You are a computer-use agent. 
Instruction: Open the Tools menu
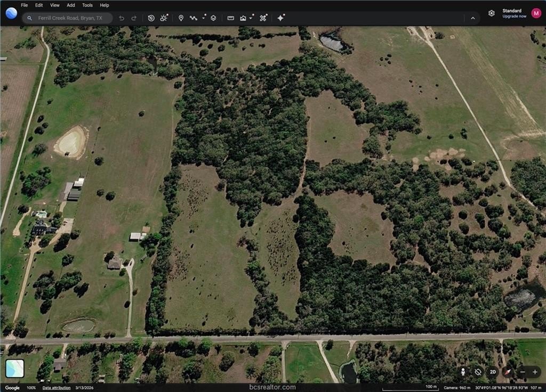(x=87, y=5)
